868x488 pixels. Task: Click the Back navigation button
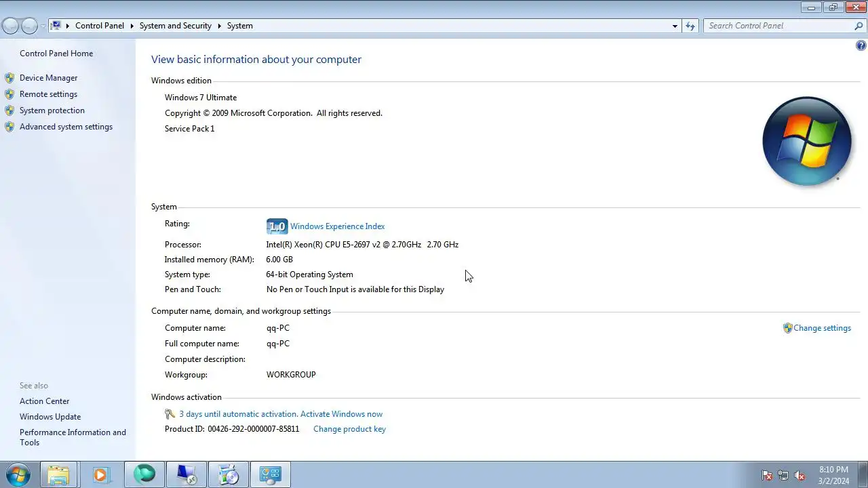coord(10,26)
